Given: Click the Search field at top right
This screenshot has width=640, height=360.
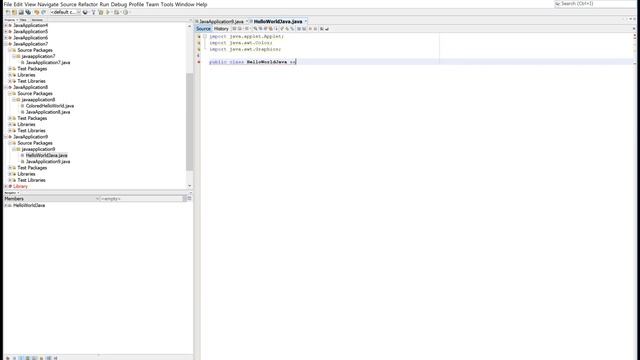Looking at the screenshot, I should tap(595, 4).
